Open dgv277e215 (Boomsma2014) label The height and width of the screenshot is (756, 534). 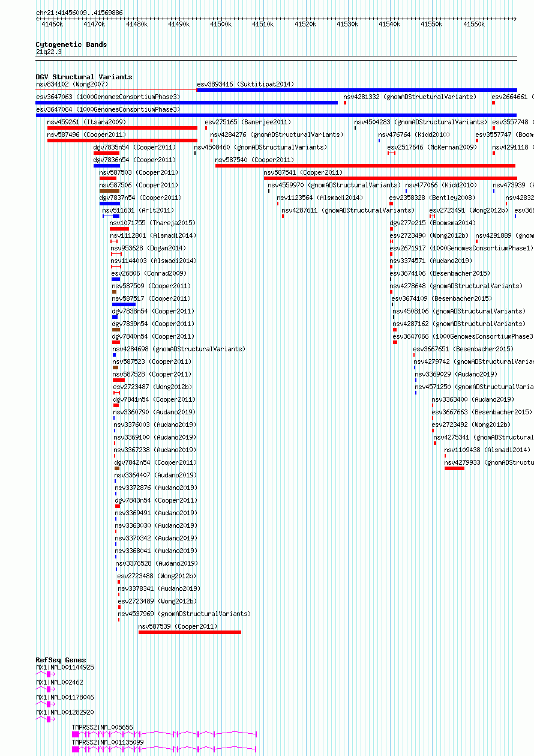433,223
